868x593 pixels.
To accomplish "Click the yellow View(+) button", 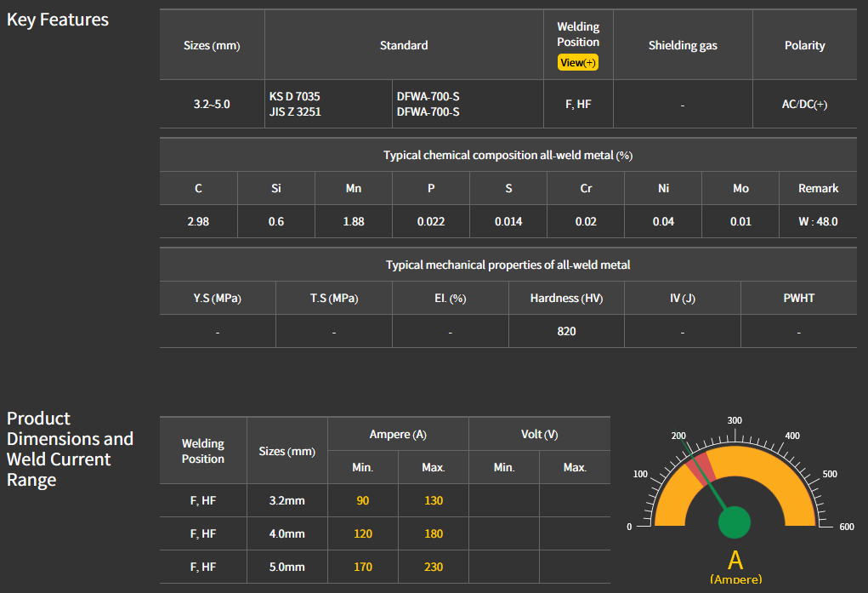I will (x=578, y=63).
